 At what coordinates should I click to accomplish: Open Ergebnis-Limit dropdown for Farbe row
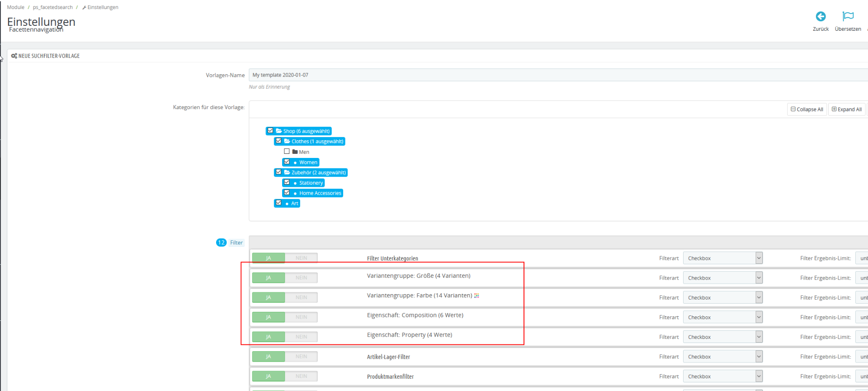tap(862, 297)
